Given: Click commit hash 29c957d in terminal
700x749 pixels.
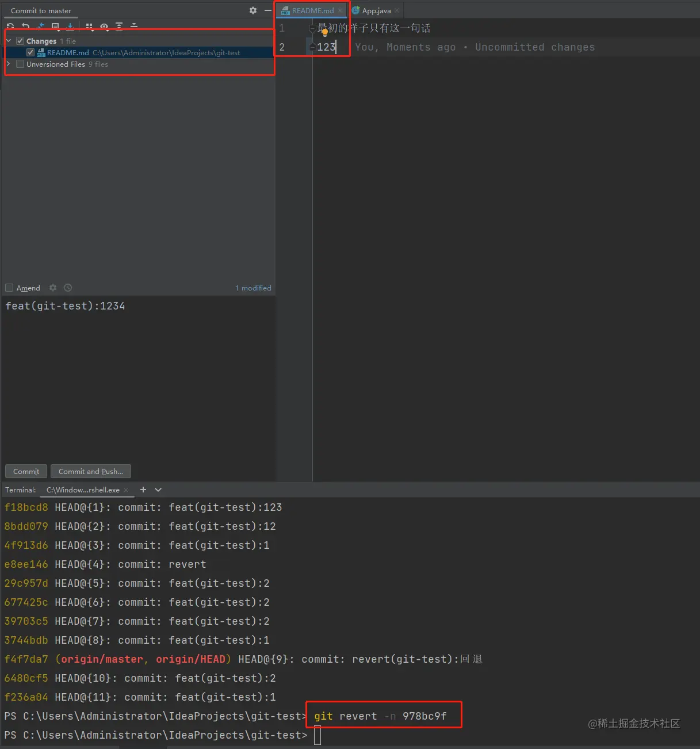Looking at the screenshot, I should coord(26,583).
